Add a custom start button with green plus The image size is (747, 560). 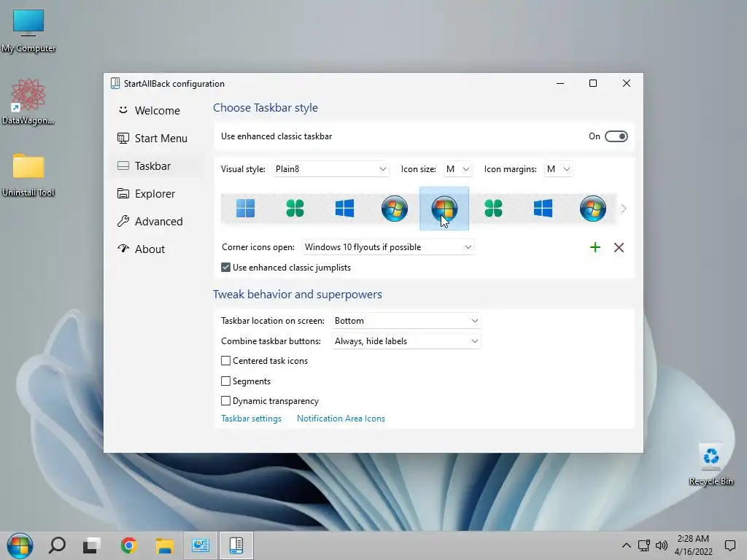595,247
